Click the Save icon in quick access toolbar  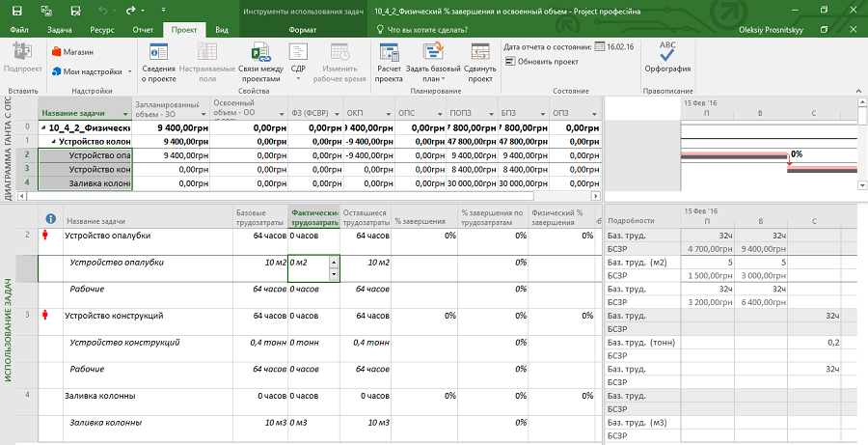[16, 11]
